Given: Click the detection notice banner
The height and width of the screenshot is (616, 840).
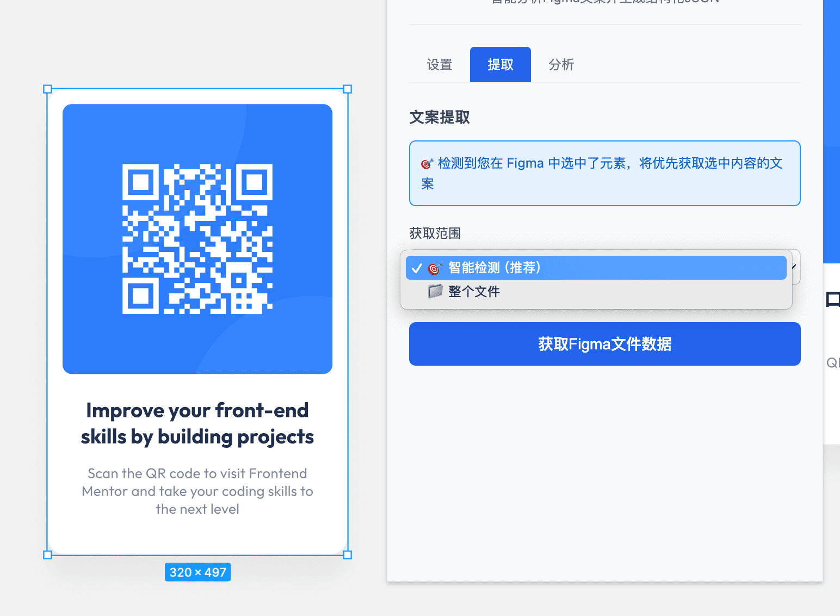Looking at the screenshot, I should (x=604, y=173).
